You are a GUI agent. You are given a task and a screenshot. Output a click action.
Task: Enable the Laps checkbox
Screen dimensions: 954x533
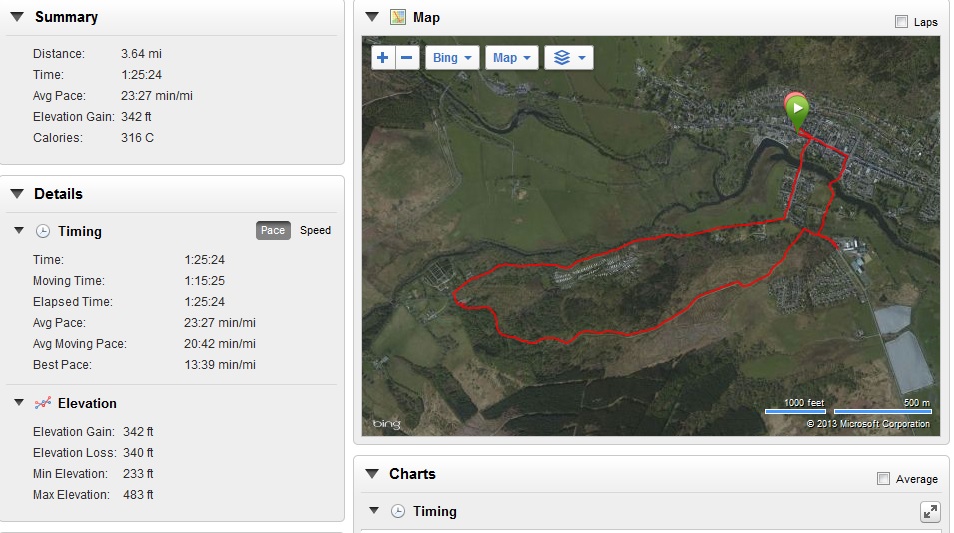pos(901,22)
